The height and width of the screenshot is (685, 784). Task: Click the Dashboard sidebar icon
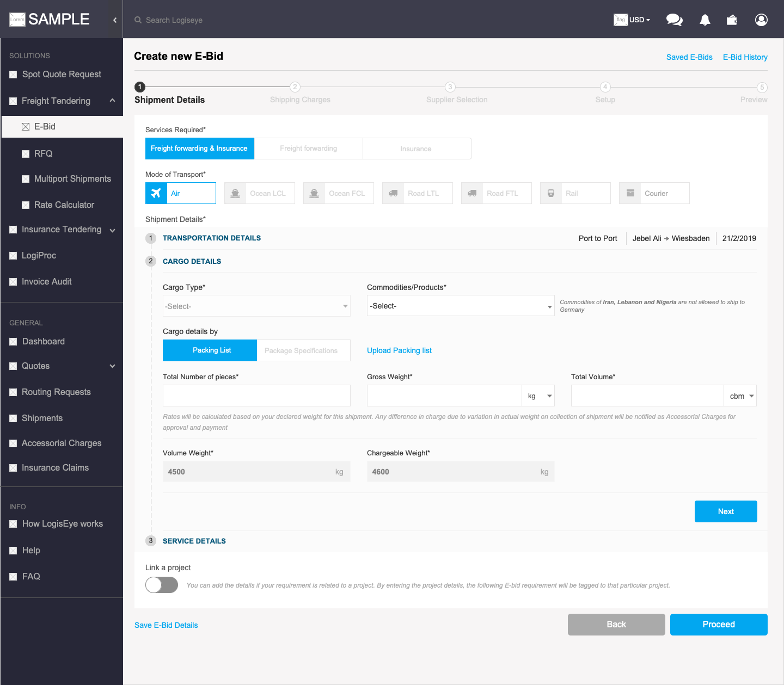point(13,342)
